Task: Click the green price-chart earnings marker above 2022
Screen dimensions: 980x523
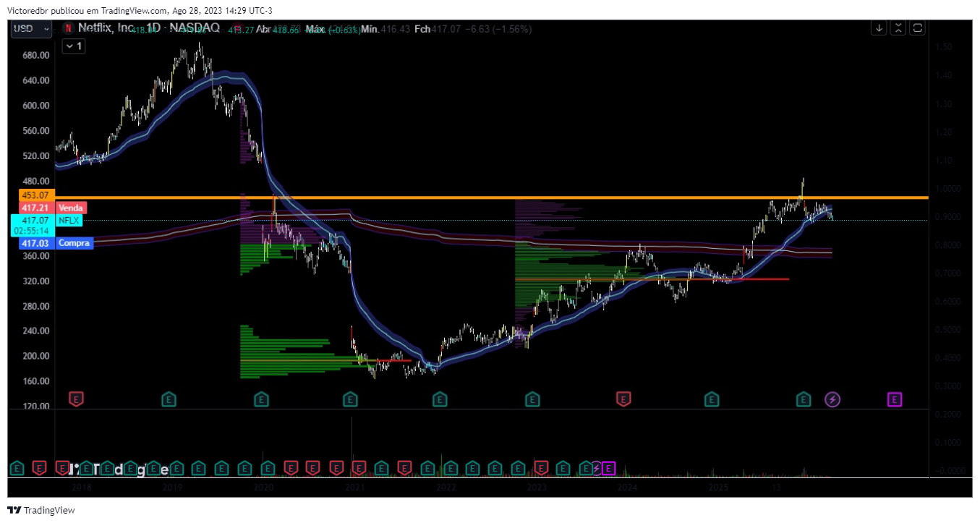Action: click(x=439, y=399)
